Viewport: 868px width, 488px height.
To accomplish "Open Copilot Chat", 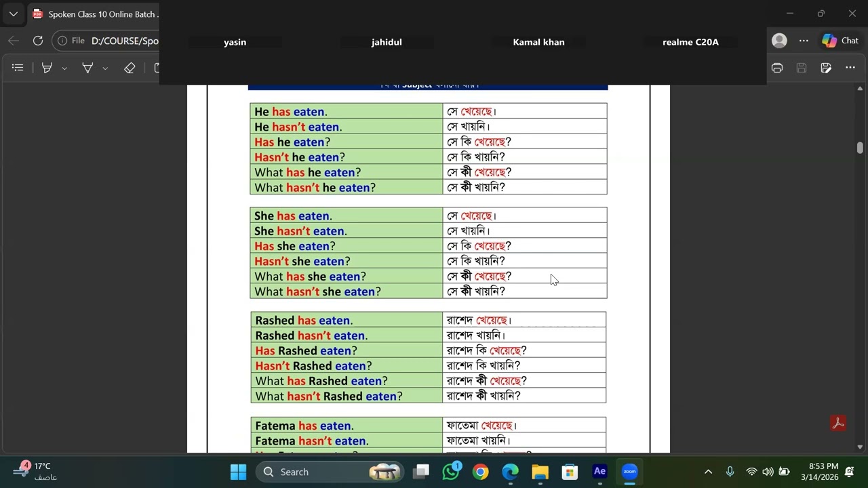I will click(840, 41).
